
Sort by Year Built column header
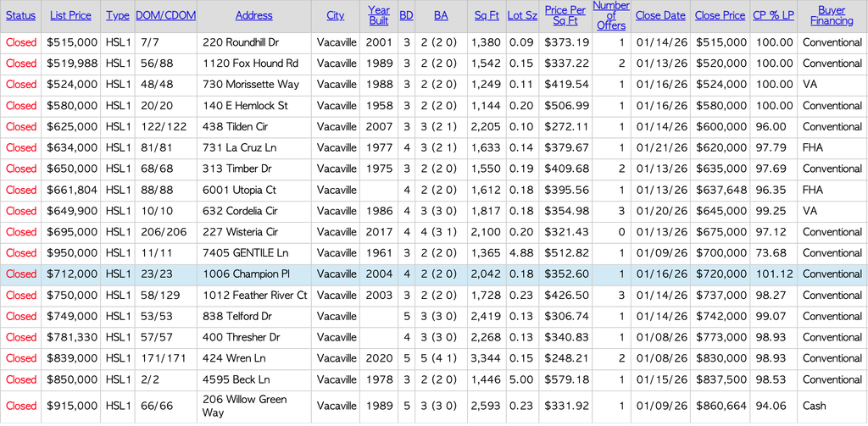point(379,16)
